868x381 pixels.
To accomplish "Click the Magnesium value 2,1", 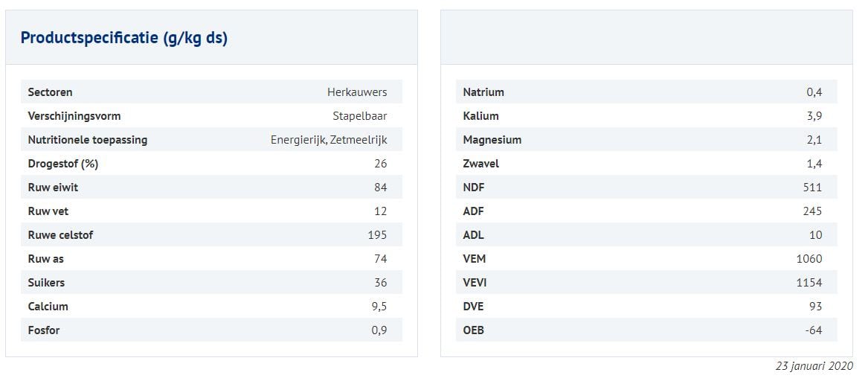I will click(814, 140).
